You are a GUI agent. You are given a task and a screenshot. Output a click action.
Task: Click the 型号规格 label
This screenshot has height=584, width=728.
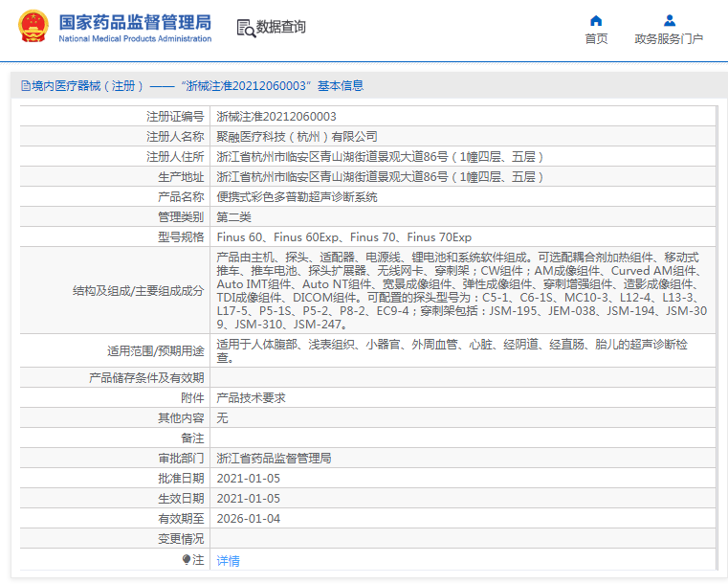pyautogui.click(x=181, y=236)
